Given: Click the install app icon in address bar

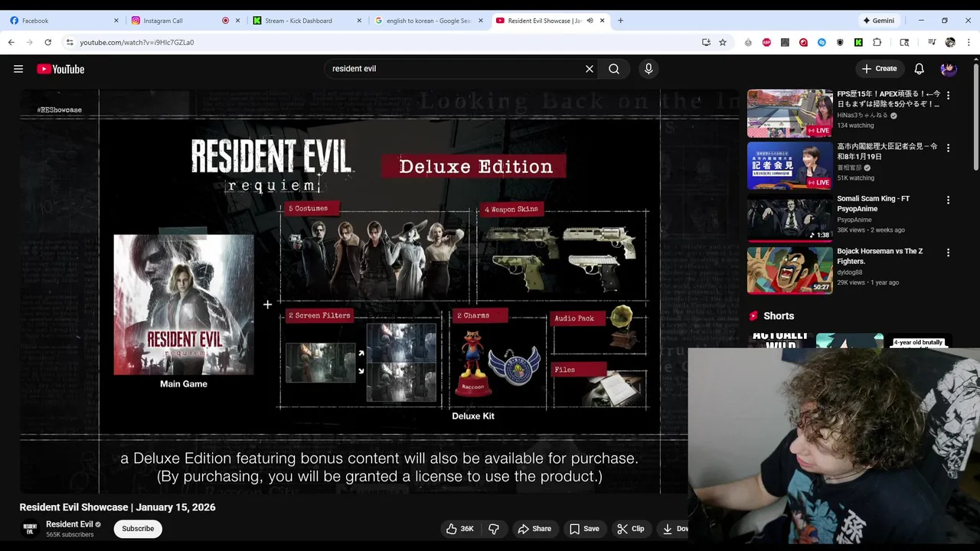Looking at the screenshot, I should pos(706,42).
